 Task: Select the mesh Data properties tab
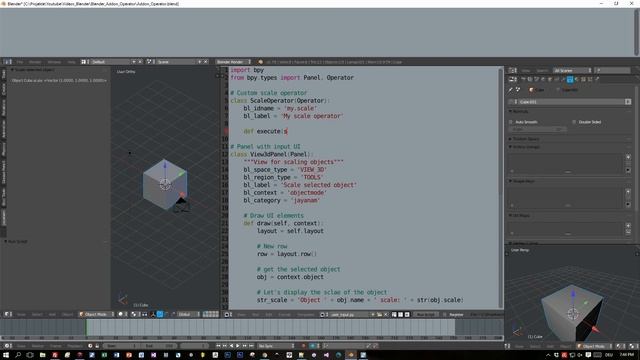[570, 79]
